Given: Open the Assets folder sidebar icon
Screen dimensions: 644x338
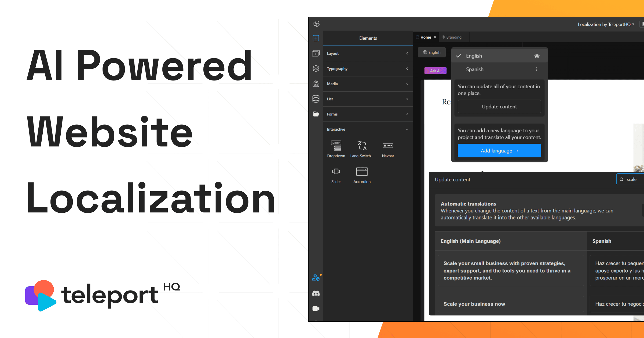Looking at the screenshot, I should click(316, 114).
